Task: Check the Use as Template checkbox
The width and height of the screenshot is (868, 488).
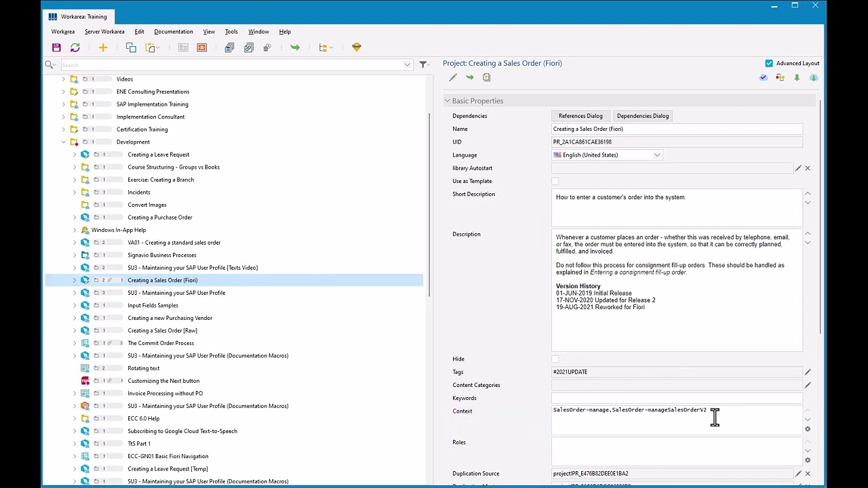Action: (555, 181)
